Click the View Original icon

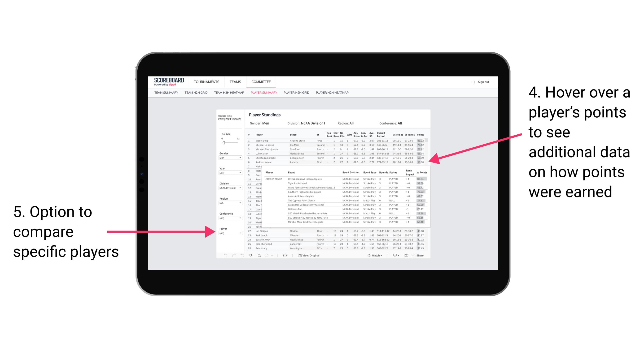[299, 256]
